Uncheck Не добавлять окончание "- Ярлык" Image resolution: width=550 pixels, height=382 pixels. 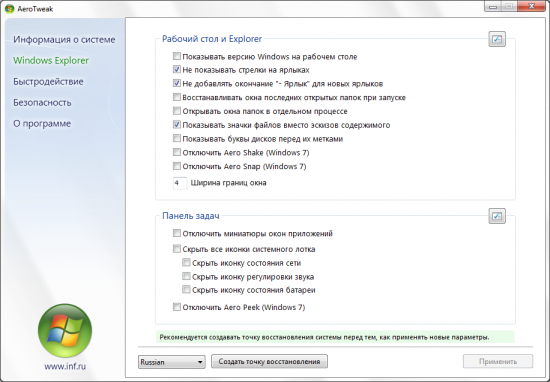point(177,83)
